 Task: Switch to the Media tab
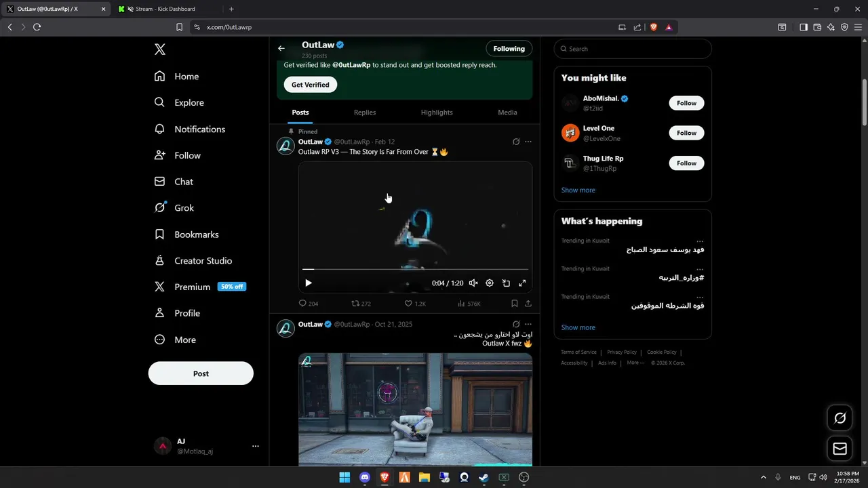point(507,113)
